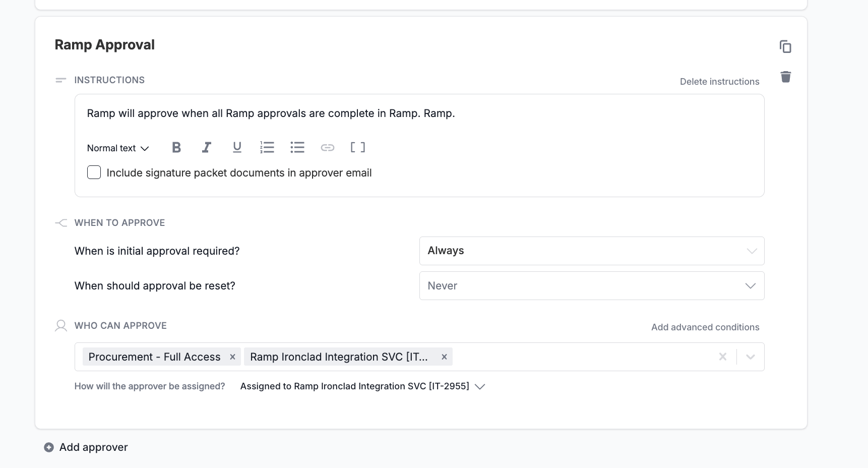Toggle italic formatting in instructions editor
868x468 pixels.
pyautogui.click(x=206, y=147)
